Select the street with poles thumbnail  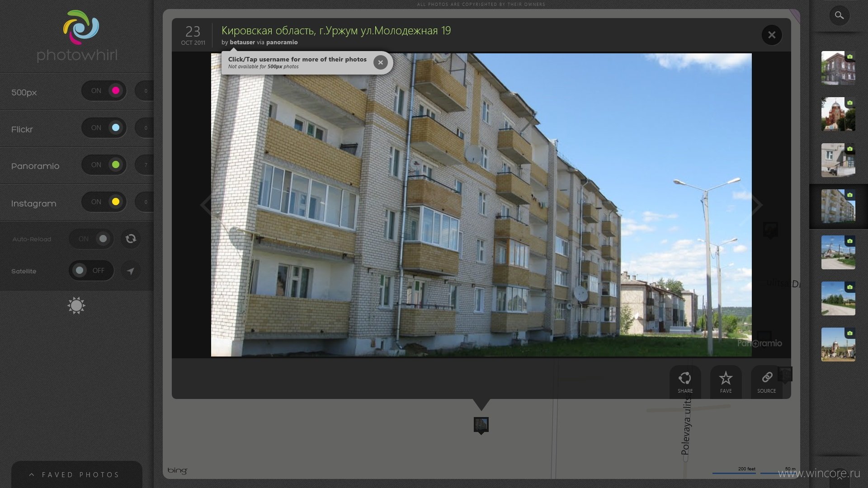[x=838, y=252]
